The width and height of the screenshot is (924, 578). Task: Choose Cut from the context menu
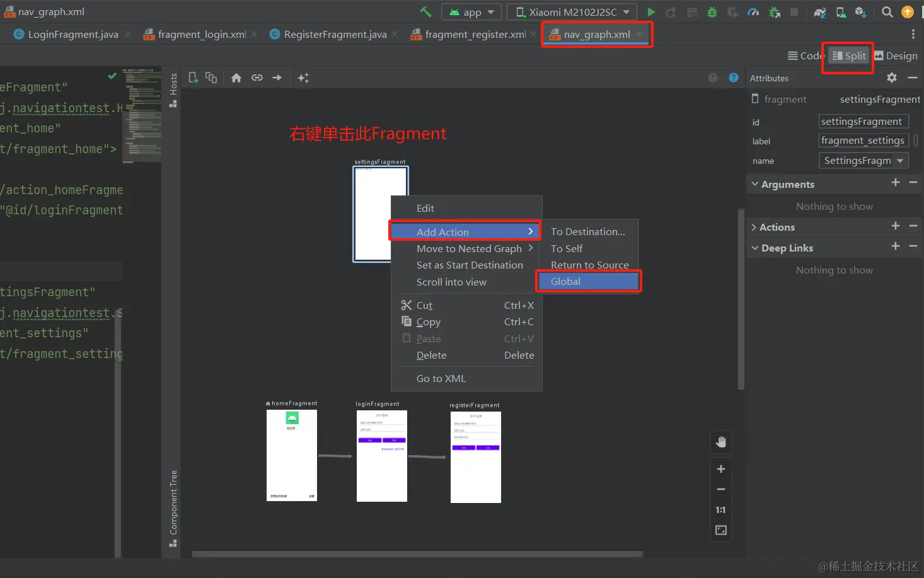click(466, 305)
